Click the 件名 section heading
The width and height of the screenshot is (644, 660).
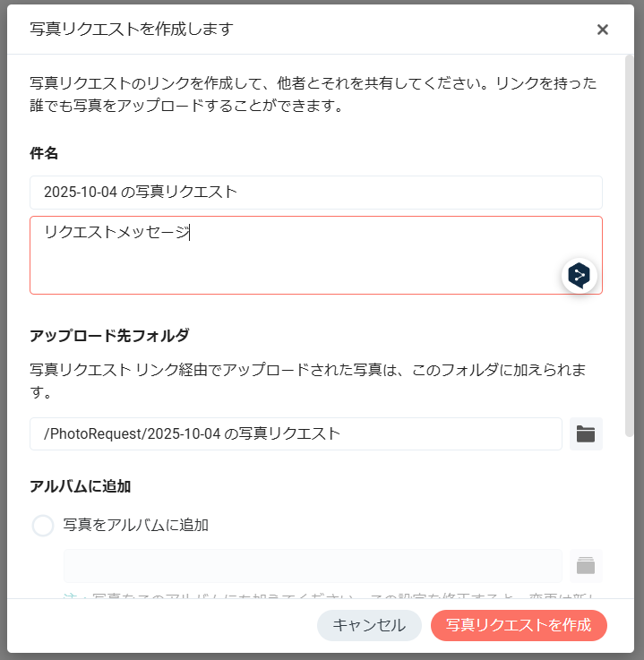44,153
